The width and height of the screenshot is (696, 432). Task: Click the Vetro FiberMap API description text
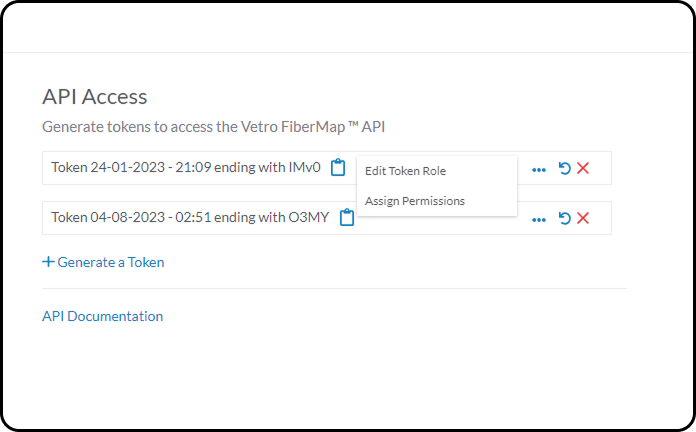pyautogui.click(x=214, y=127)
